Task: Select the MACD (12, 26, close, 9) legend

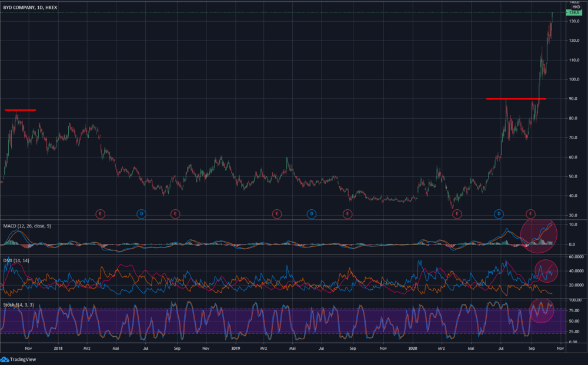Action: (27, 226)
